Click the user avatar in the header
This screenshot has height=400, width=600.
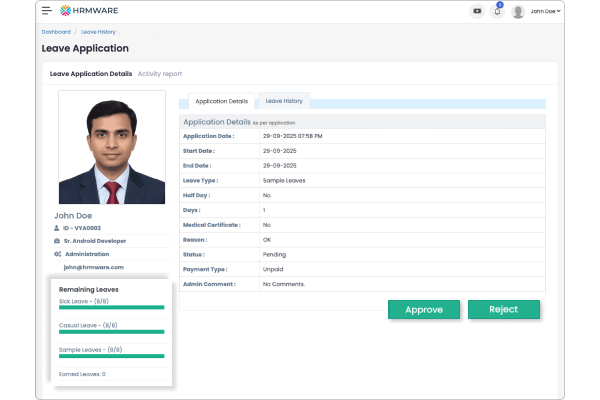tap(518, 12)
